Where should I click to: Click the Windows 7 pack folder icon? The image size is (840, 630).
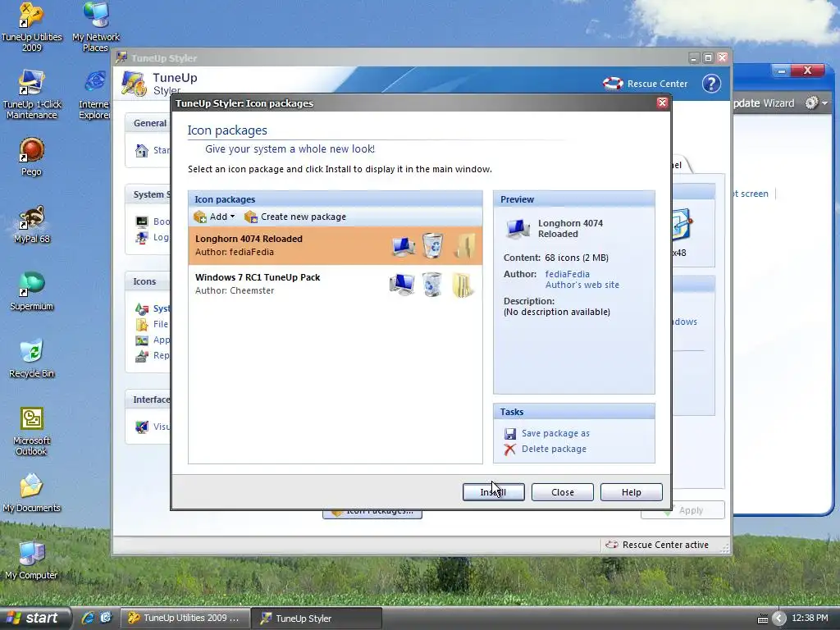(x=463, y=285)
